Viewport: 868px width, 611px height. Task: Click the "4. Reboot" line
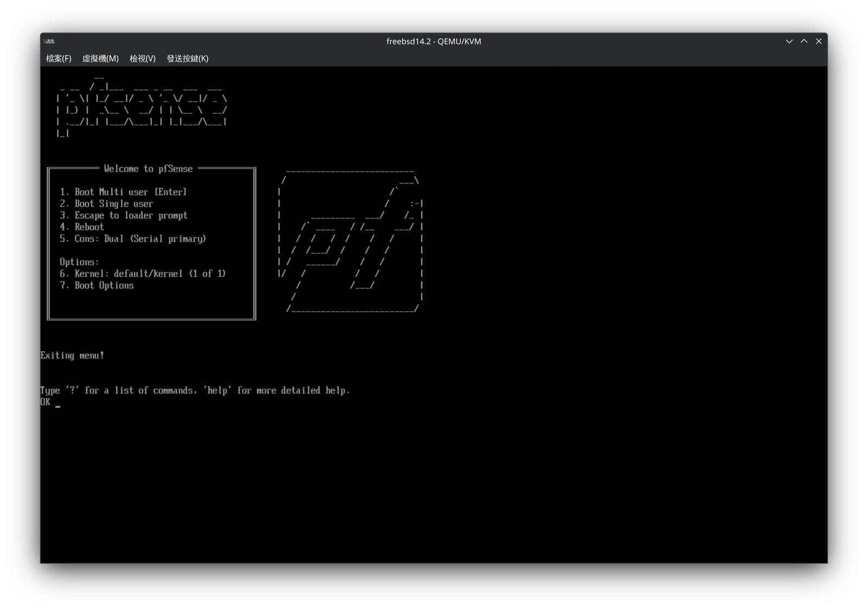pyautogui.click(x=82, y=227)
